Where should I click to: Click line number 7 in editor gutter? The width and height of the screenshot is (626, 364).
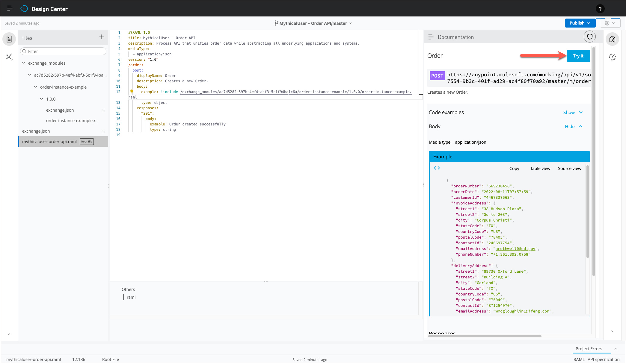(119, 65)
